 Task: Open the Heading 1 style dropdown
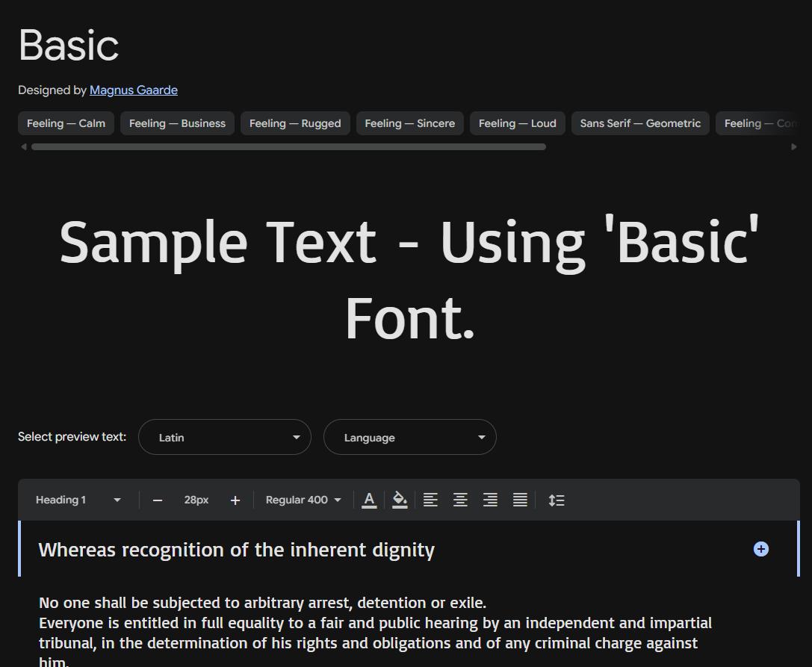78,500
